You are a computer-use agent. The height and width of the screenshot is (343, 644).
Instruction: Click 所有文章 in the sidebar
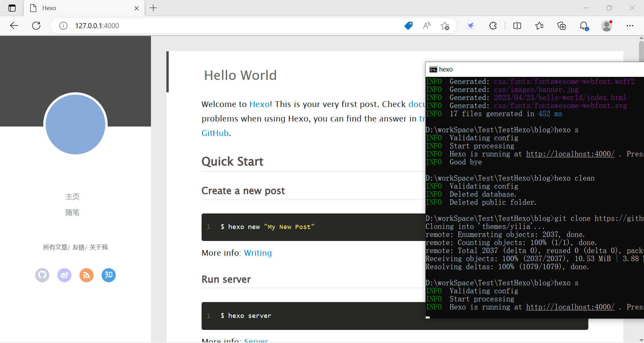[55, 247]
